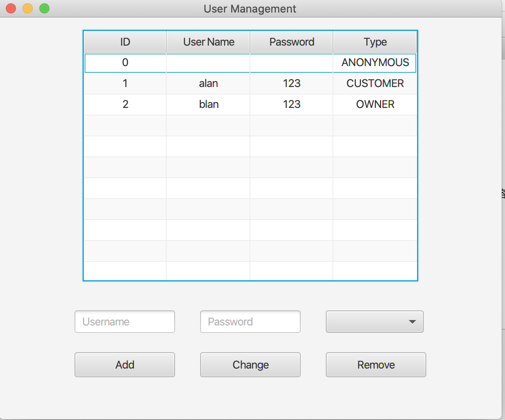Close the User Management window

(11, 8)
